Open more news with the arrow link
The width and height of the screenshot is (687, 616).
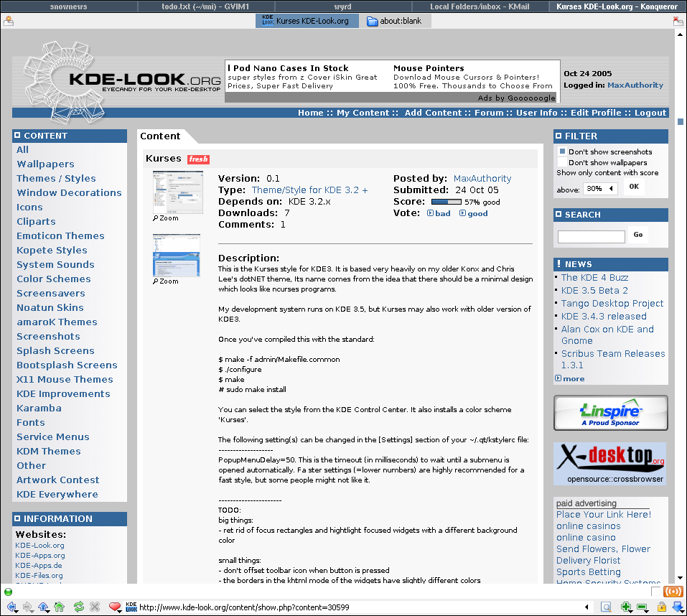point(569,378)
